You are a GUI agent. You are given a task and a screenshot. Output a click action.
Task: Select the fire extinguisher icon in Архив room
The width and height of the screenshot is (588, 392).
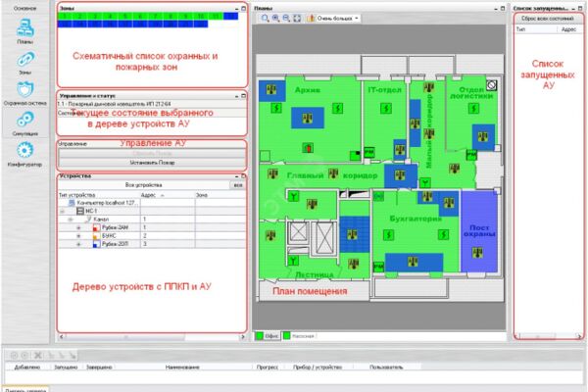point(308,148)
